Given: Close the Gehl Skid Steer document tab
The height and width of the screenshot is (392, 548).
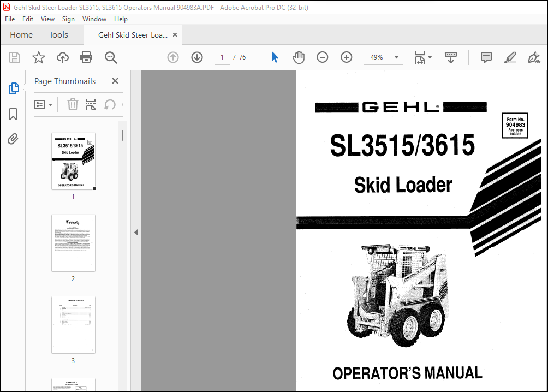Looking at the screenshot, I should [175, 35].
